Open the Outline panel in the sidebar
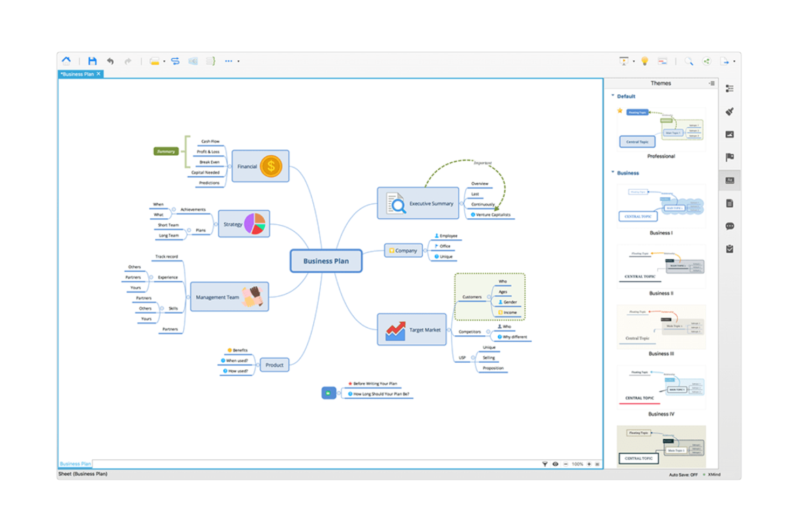This screenshot has height=532, width=798. [x=730, y=88]
